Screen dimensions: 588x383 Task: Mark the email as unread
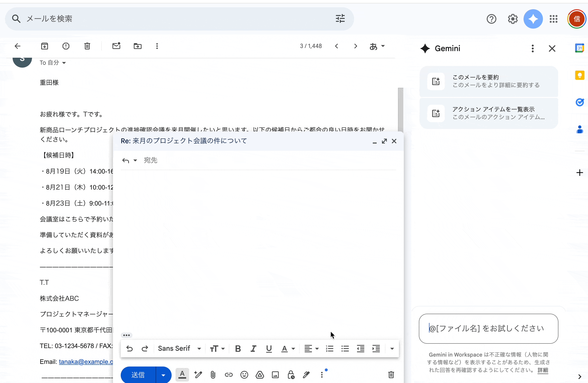click(116, 46)
